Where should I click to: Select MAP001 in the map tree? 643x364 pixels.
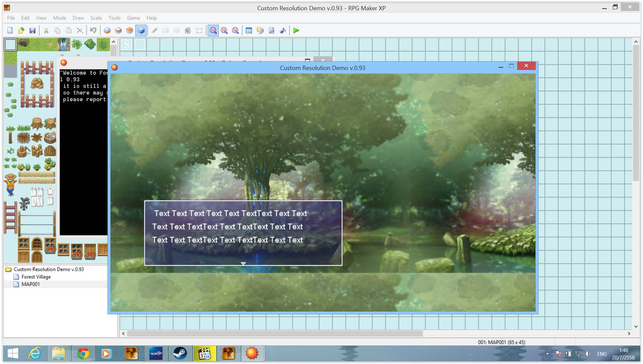point(31,284)
